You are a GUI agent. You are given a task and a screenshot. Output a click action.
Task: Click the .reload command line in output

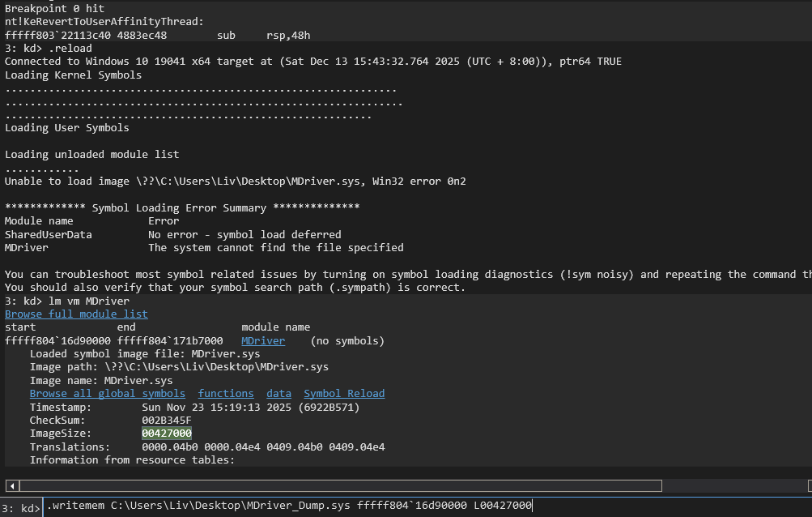49,49
